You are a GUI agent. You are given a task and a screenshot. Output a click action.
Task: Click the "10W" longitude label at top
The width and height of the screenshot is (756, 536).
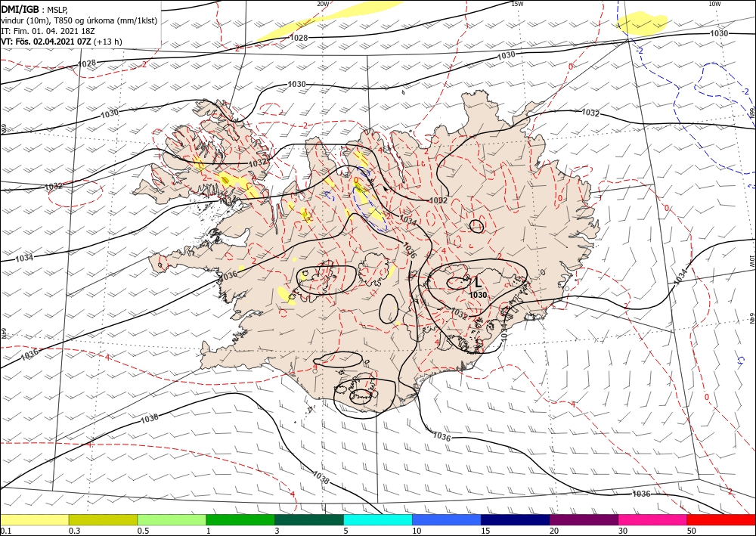[714, 3]
